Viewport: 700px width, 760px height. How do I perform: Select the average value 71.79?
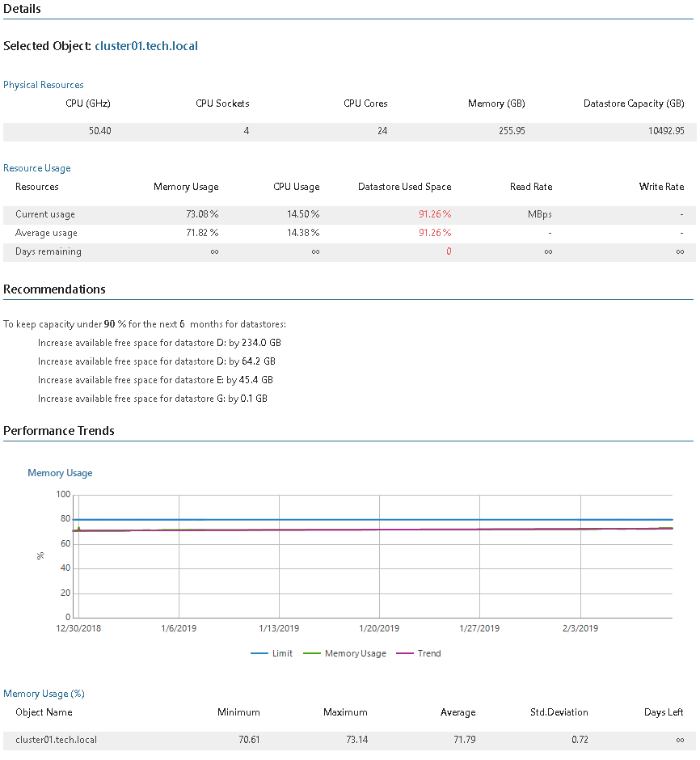tap(465, 740)
